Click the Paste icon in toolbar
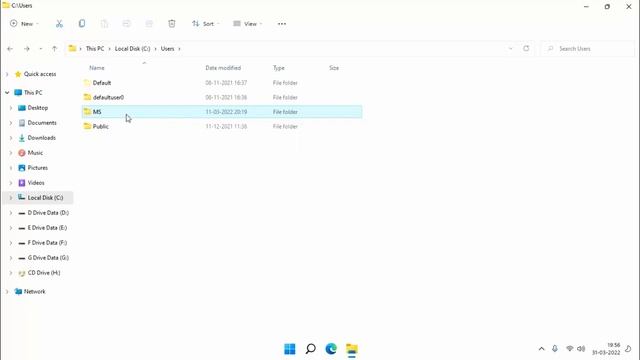 coord(104,24)
